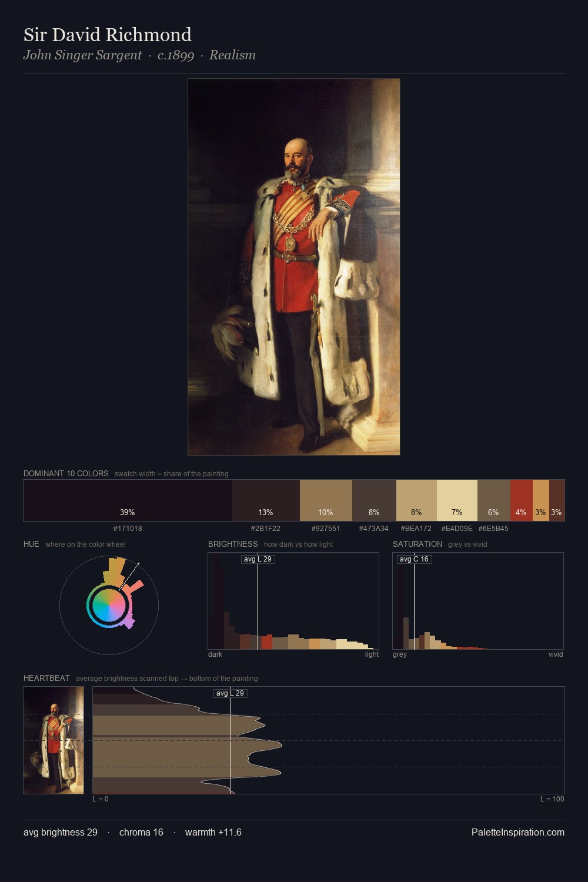Screen dimensions: 588x882
Task: Click the BRIGHTNESS section heading
Action: coord(233,544)
